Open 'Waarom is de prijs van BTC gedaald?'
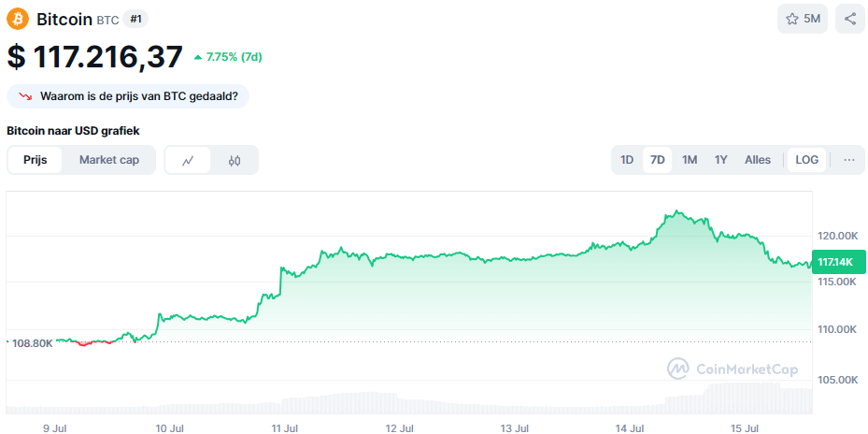Viewport: 868px width, 434px height. coord(128,96)
